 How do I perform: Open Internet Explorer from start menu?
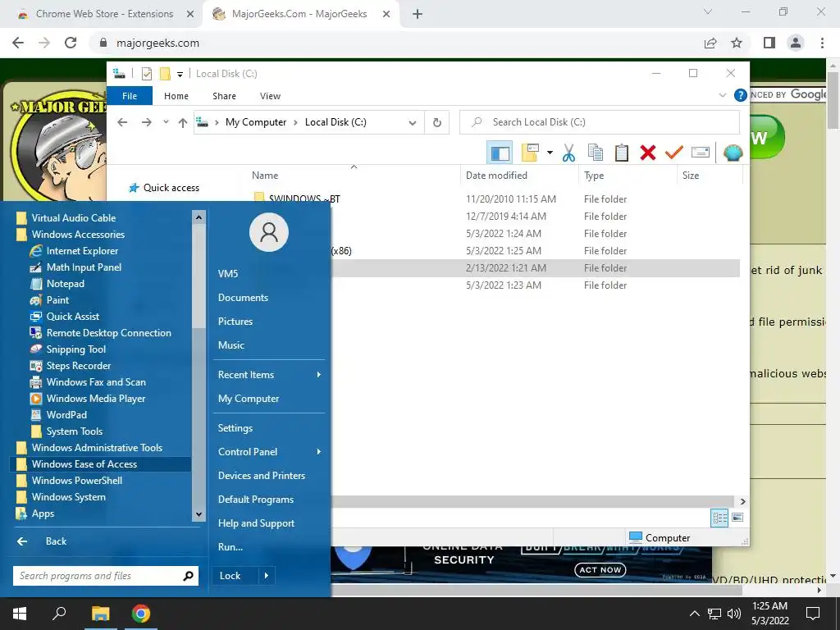[82, 251]
